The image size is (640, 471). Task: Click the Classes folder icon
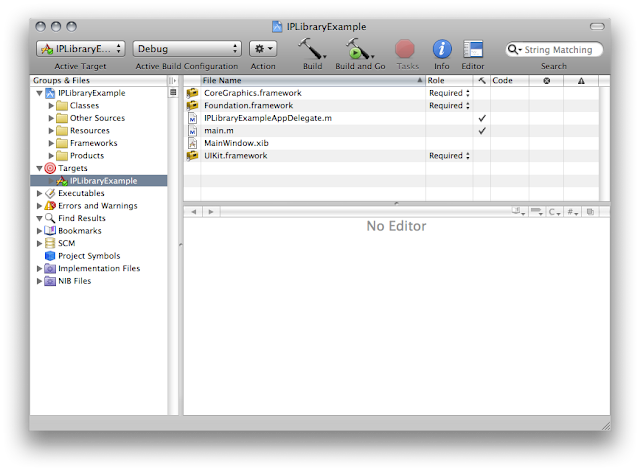click(x=62, y=106)
